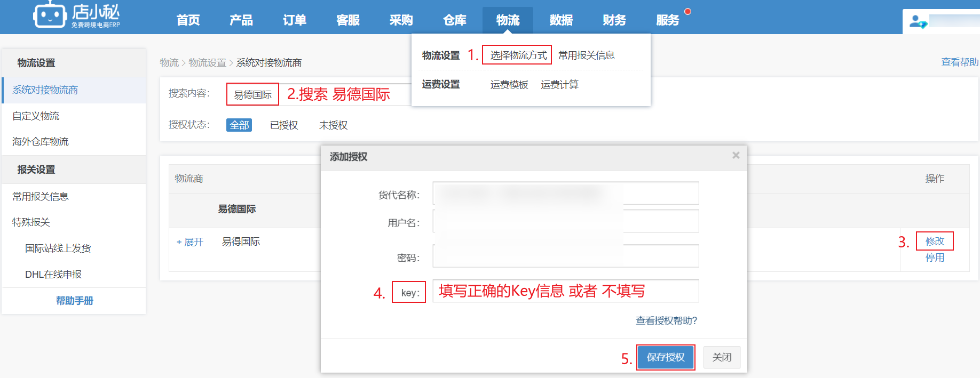
Task: Open the 仓库 menu
Action: coord(455,20)
